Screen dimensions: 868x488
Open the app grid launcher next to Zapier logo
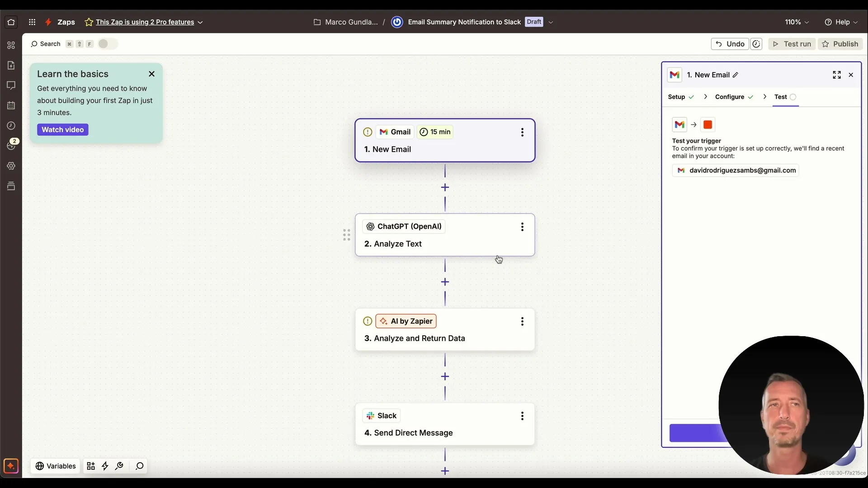(32, 22)
